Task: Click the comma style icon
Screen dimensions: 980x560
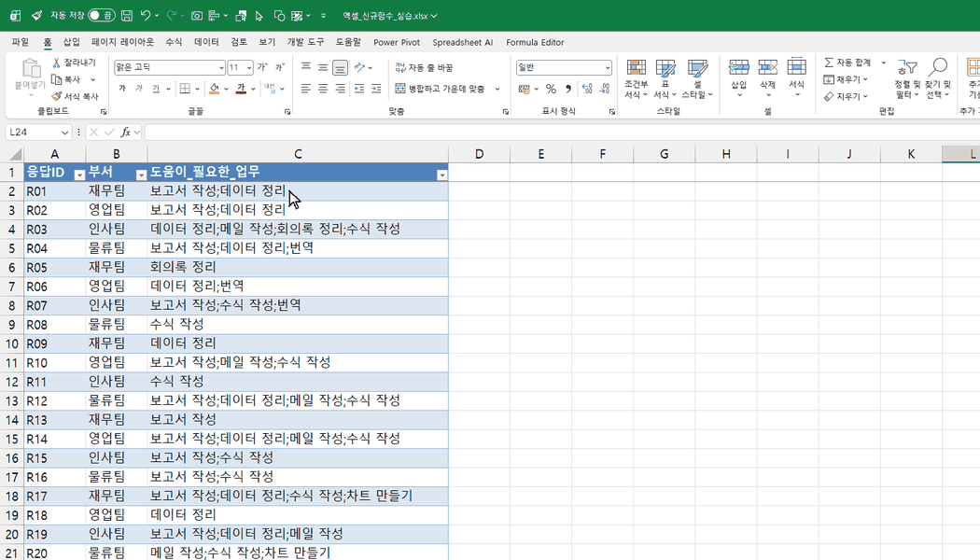Action: 568,89
